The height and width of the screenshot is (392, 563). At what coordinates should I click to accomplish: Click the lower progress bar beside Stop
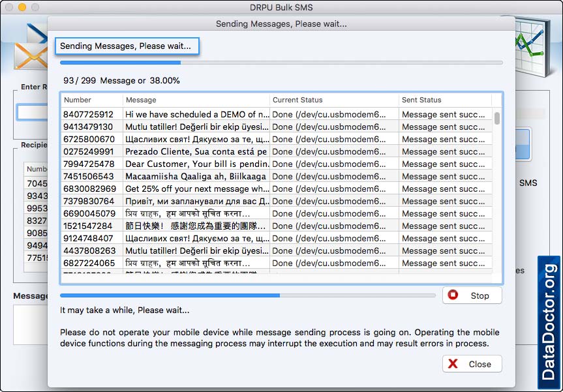tap(248, 295)
